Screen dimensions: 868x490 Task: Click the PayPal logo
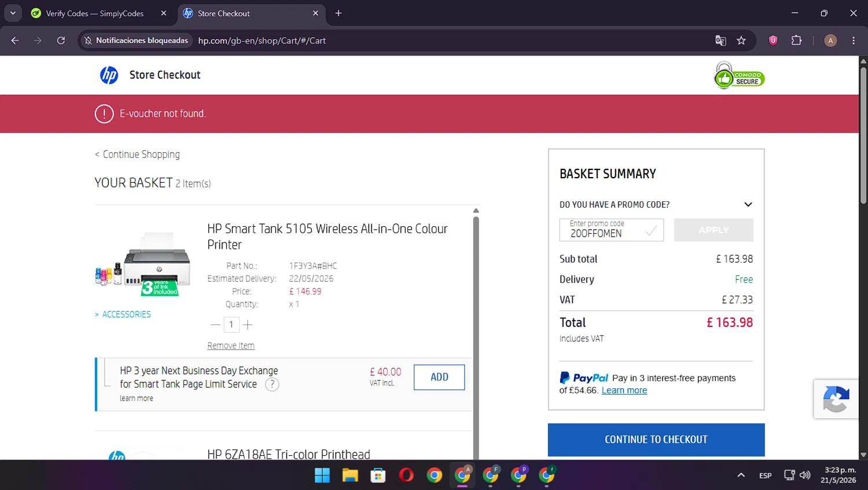click(584, 378)
